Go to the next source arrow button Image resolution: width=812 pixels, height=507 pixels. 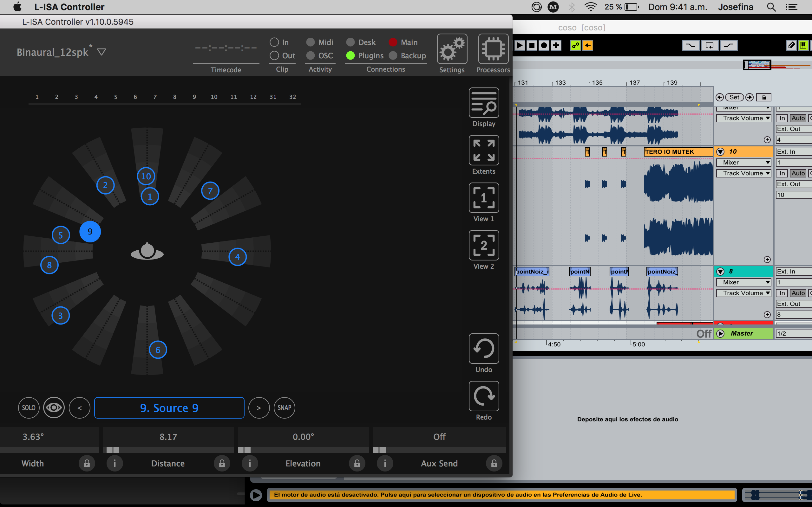click(259, 408)
